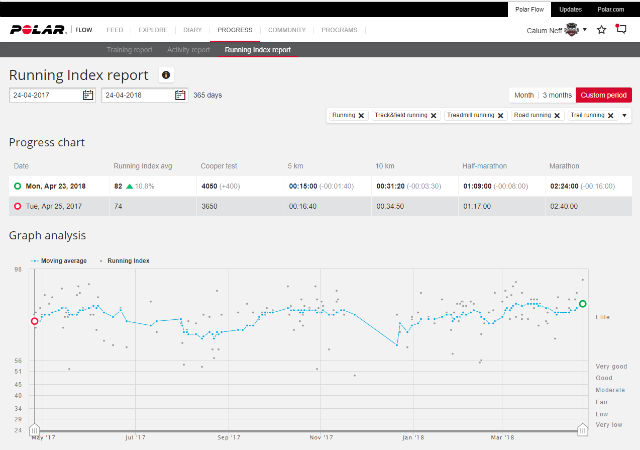Image resolution: width=640 pixels, height=450 pixels.
Task: Expand the sport filter dropdown arrow
Action: (624, 116)
